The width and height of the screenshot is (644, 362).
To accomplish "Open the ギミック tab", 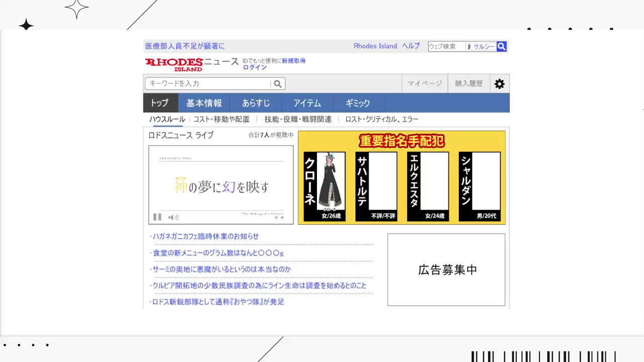I will [359, 103].
